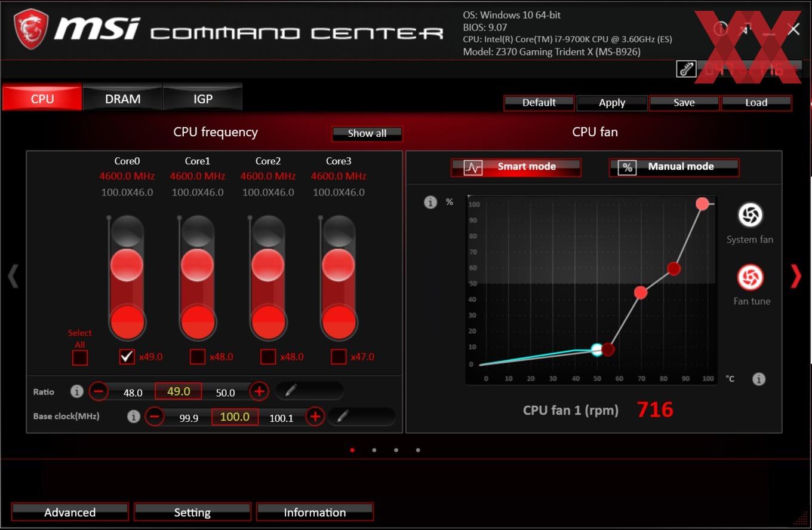Enable Smart mode for CPU fan
The image size is (812, 530).
point(516,167)
